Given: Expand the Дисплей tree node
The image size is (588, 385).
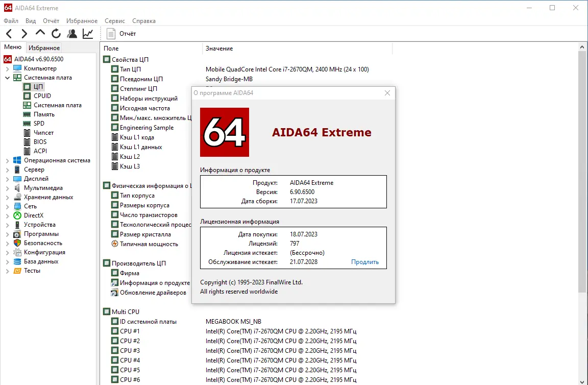Looking at the screenshot, I should click(7, 179).
